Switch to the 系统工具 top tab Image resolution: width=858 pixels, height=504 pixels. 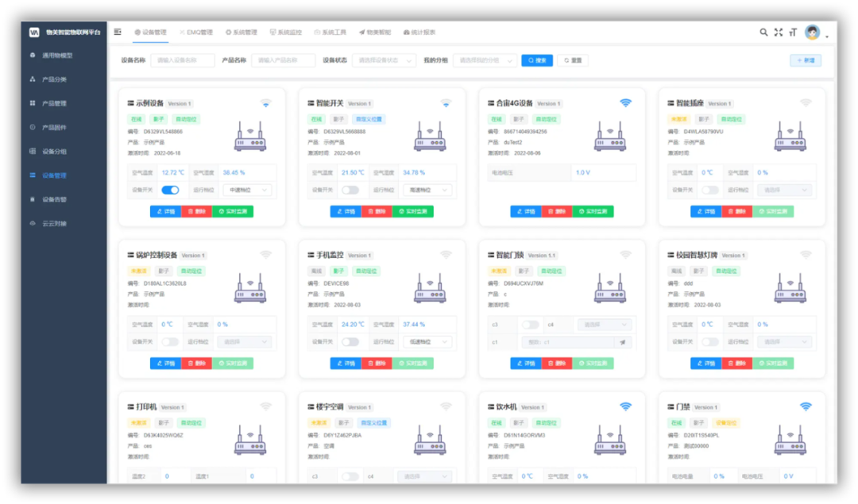330,33
